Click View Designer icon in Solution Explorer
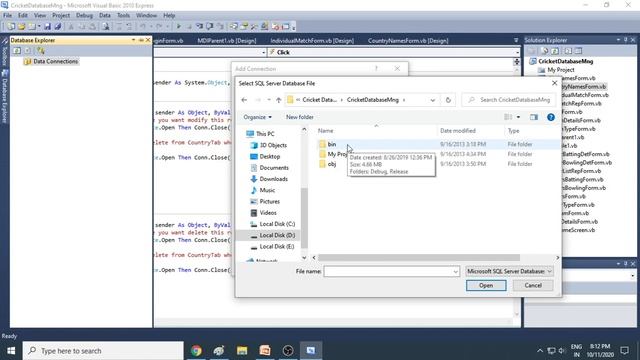The image size is (640, 360). 578,51
